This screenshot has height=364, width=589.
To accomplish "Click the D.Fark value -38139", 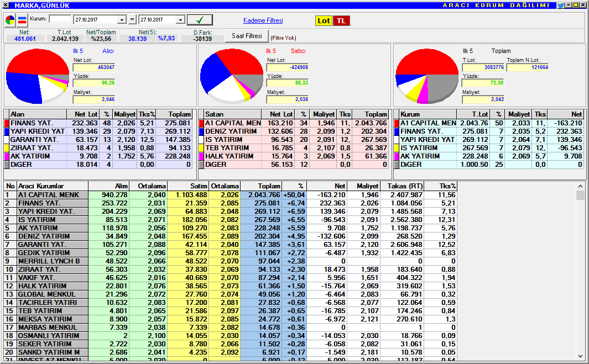I will coord(203,39).
